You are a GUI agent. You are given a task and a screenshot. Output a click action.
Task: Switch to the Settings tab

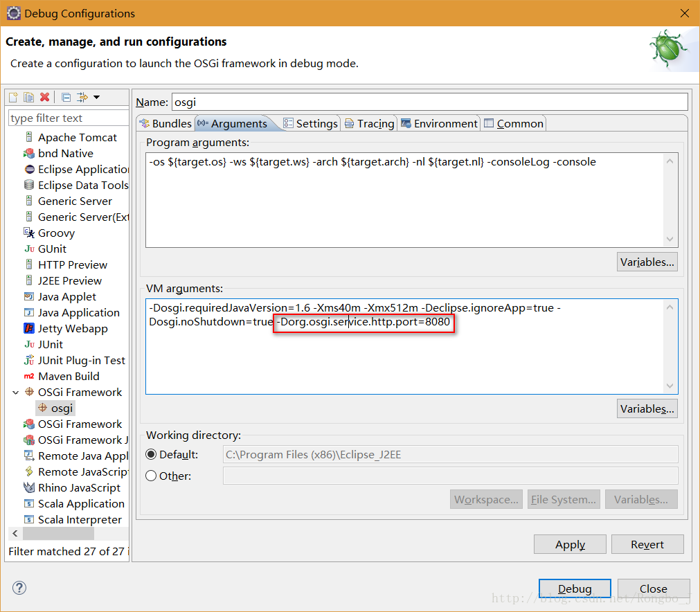click(x=311, y=124)
